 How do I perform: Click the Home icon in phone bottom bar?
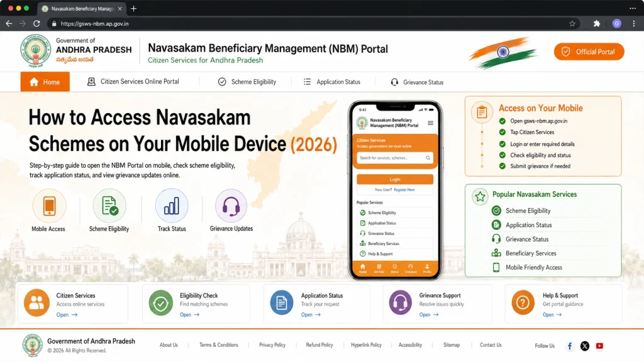click(x=363, y=268)
